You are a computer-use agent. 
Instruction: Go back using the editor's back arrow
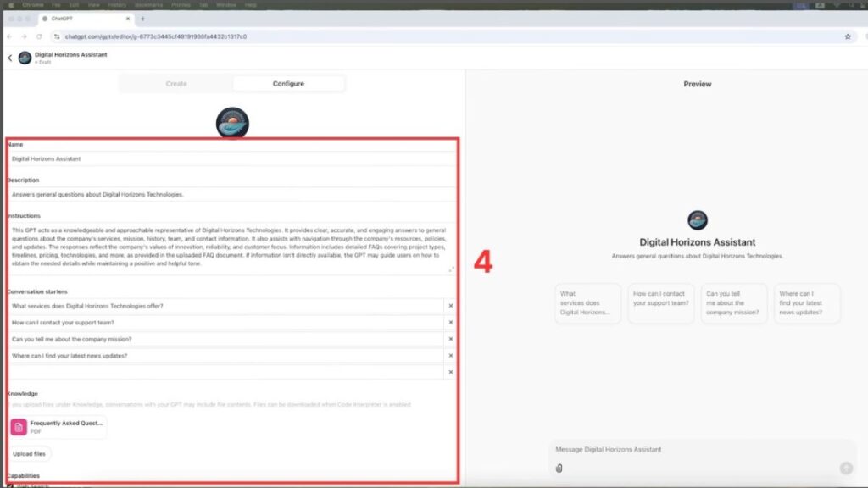10,58
